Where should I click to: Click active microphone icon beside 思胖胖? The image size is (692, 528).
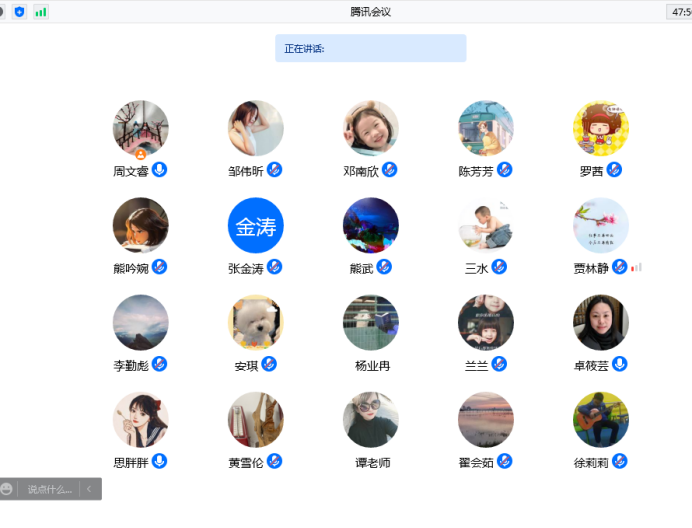tap(159, 461)
